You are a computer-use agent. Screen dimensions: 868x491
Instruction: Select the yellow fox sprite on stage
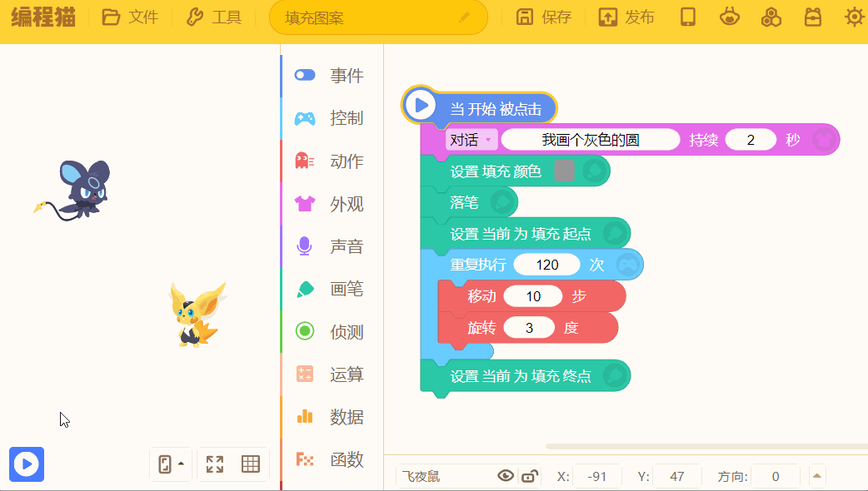click(197, 315)
